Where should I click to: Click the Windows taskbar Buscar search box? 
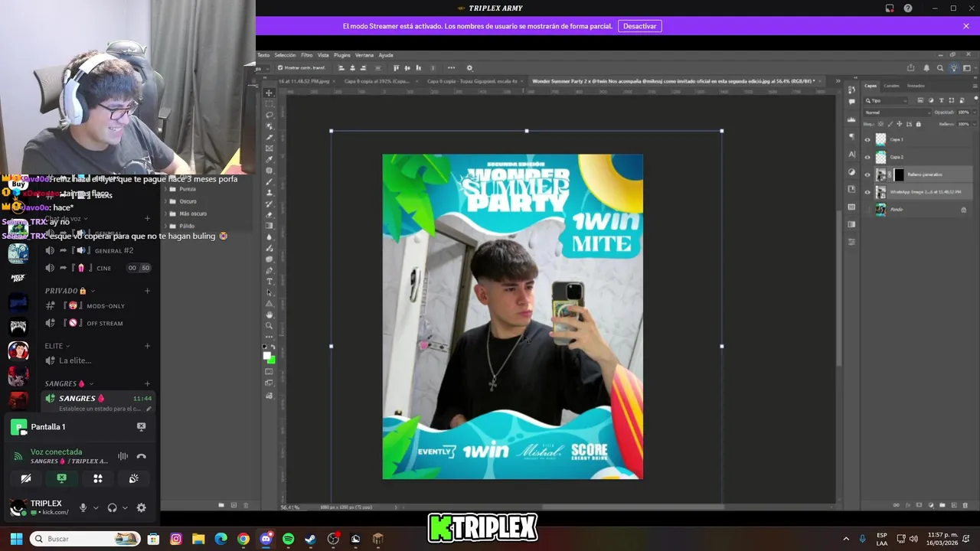pyautogui.click(x=86, y=539)
